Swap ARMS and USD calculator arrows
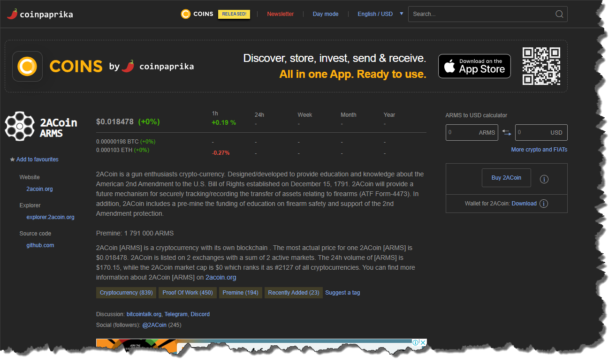This screenshot has height=364, width=616. coord(507,132)
